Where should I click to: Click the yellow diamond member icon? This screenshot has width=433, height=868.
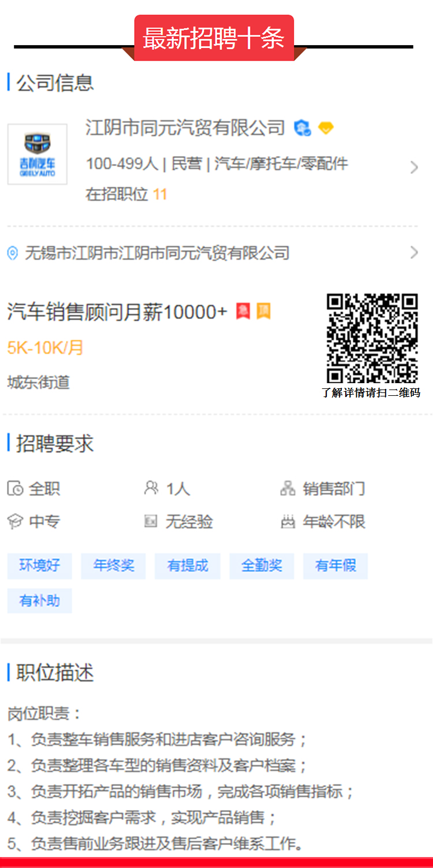pos(326,128)
